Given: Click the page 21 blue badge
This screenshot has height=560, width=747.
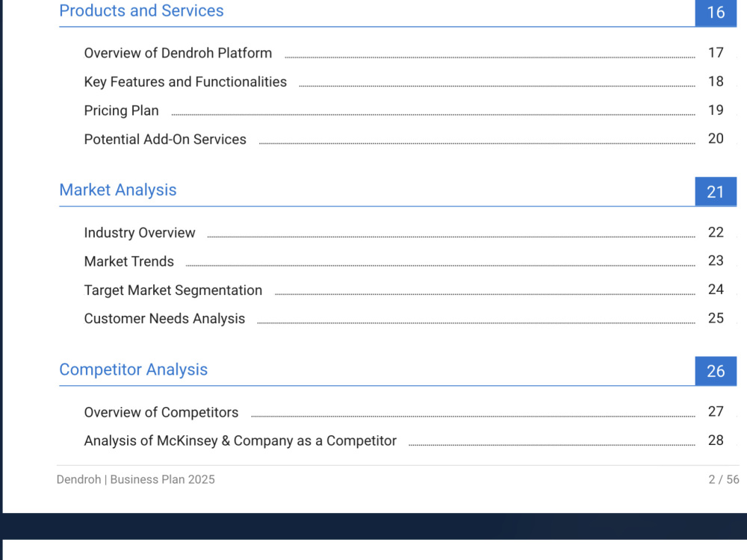Looking at the screenshot, I should coord(716,191).
